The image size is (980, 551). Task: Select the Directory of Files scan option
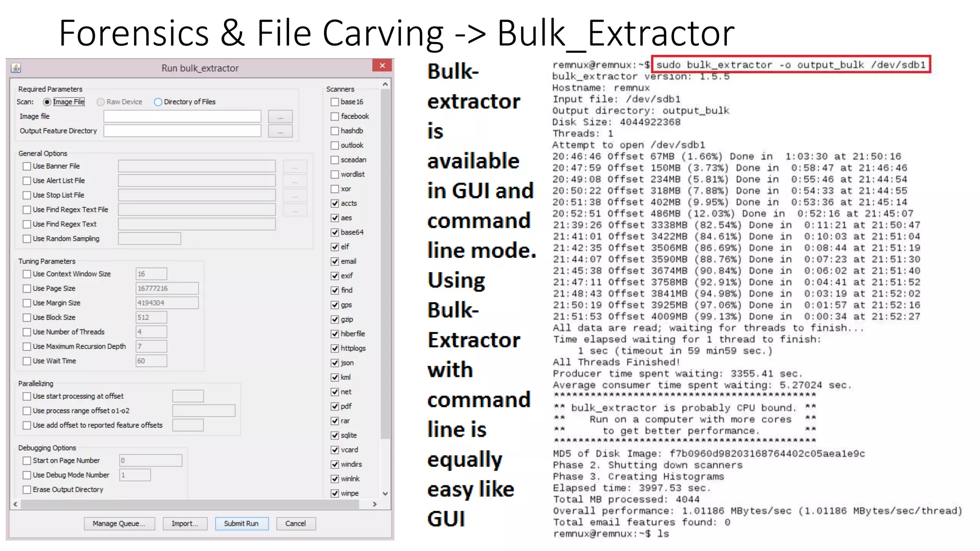click(x=158, y=102)
